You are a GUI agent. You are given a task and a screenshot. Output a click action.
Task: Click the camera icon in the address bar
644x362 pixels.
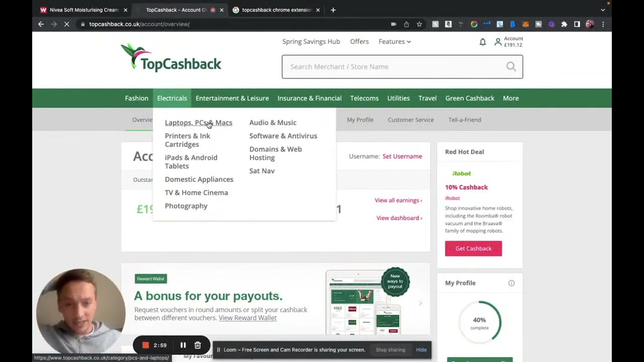coord(393,24)
